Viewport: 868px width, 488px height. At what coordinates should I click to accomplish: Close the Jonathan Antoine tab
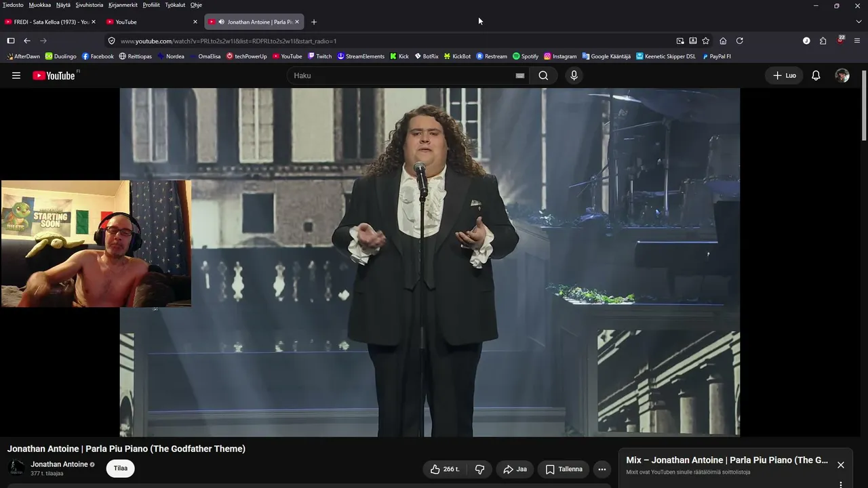point(297,22)
